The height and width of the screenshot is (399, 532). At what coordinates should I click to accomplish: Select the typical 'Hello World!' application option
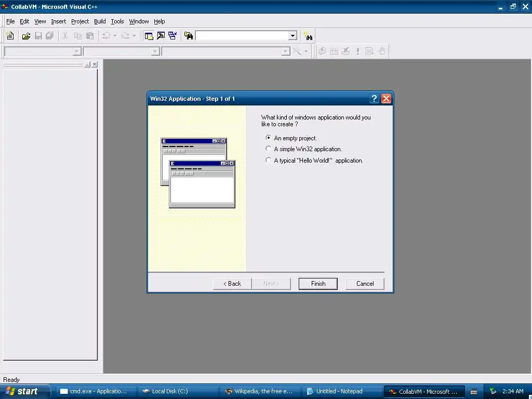click(x=315, y=160)
